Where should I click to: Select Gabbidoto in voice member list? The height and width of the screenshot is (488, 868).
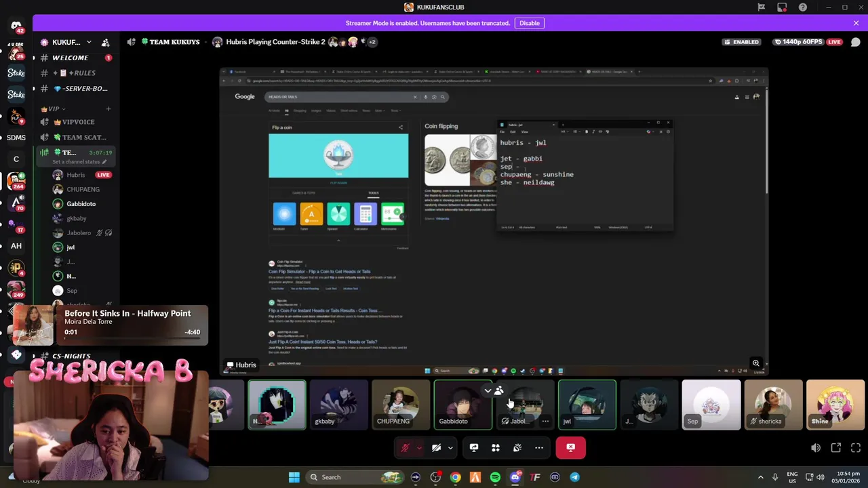click(81, 204)
